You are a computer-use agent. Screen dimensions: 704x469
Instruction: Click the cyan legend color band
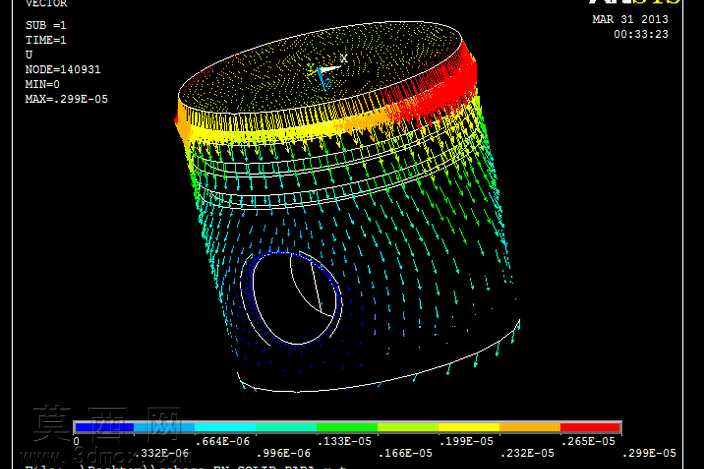[225, 427]
